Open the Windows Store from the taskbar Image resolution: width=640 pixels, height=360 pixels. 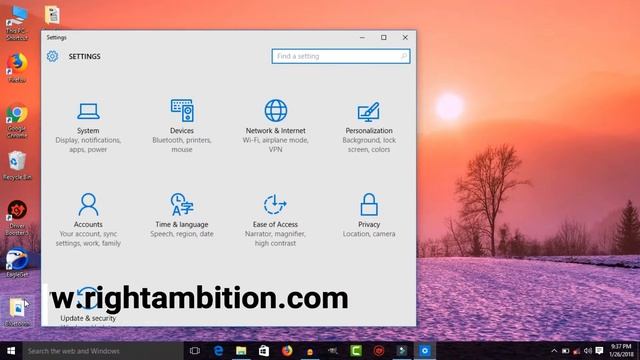click(x=264, y=351)
